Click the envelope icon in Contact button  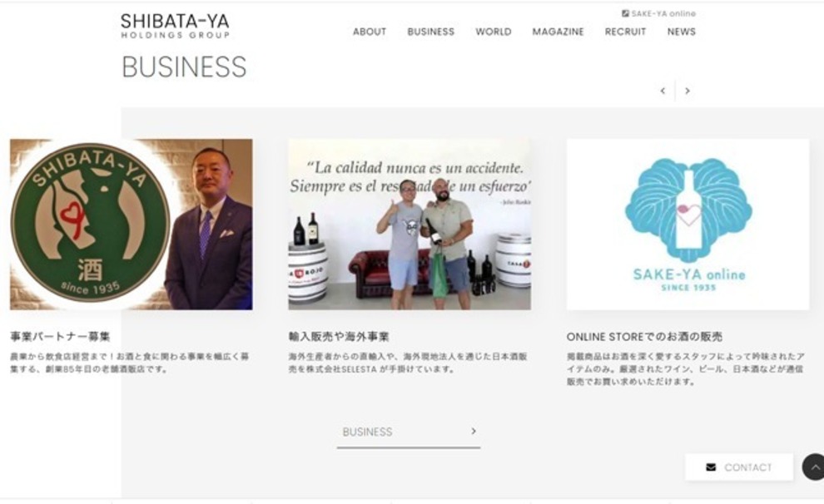pyautogui.click(x=711, y=467)
